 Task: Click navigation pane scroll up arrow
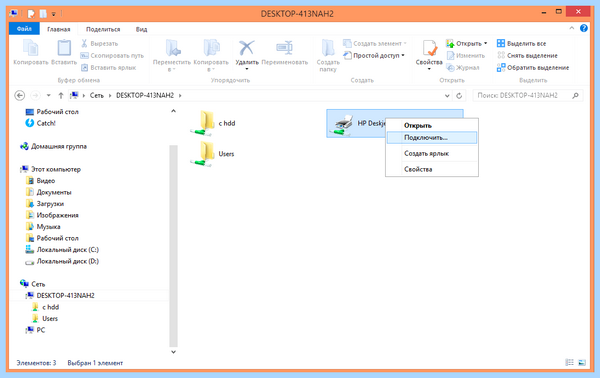tap(173, 111)
